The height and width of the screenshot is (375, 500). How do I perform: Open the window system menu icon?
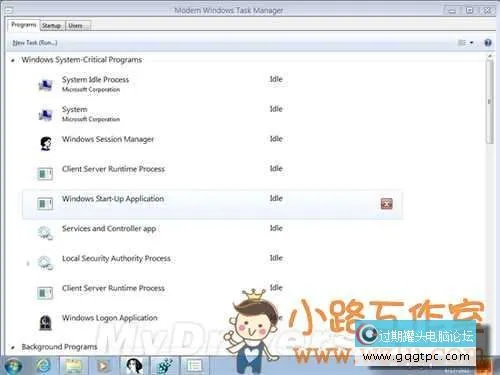9,11
